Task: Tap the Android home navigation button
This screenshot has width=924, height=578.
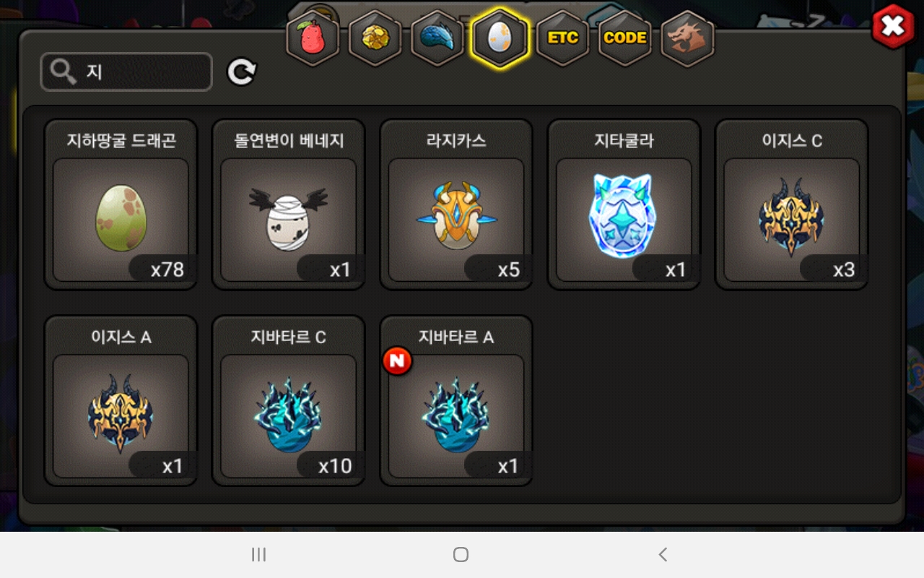Action: pos(461,554)
